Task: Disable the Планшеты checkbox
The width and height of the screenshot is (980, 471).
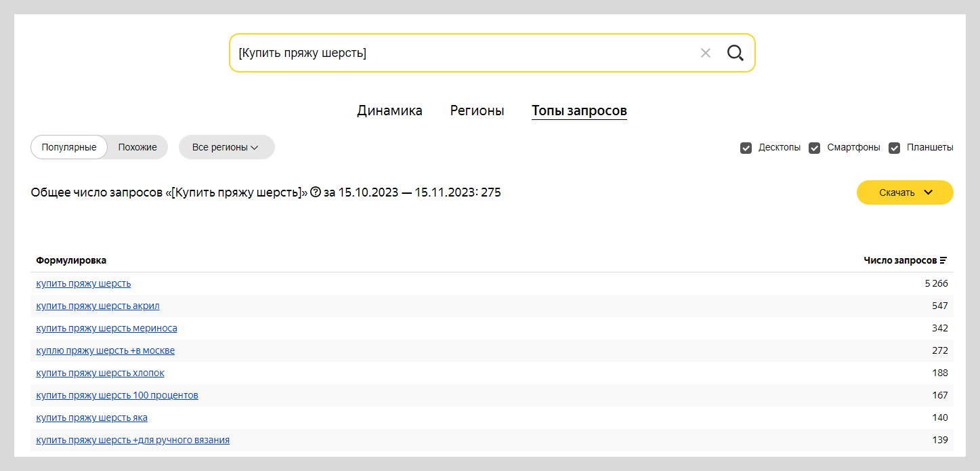Action: point(894,148)
